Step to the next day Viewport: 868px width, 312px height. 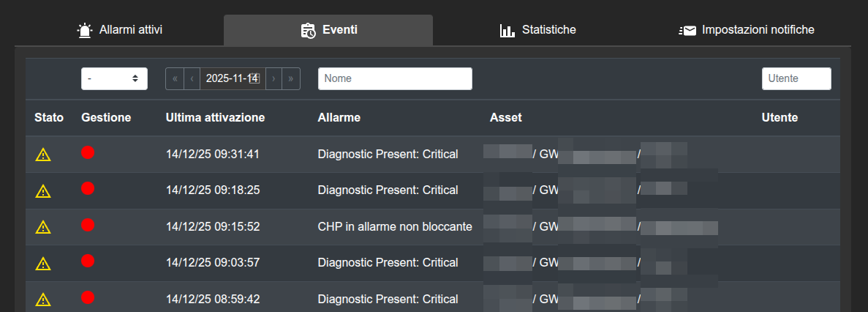point(273,78)
